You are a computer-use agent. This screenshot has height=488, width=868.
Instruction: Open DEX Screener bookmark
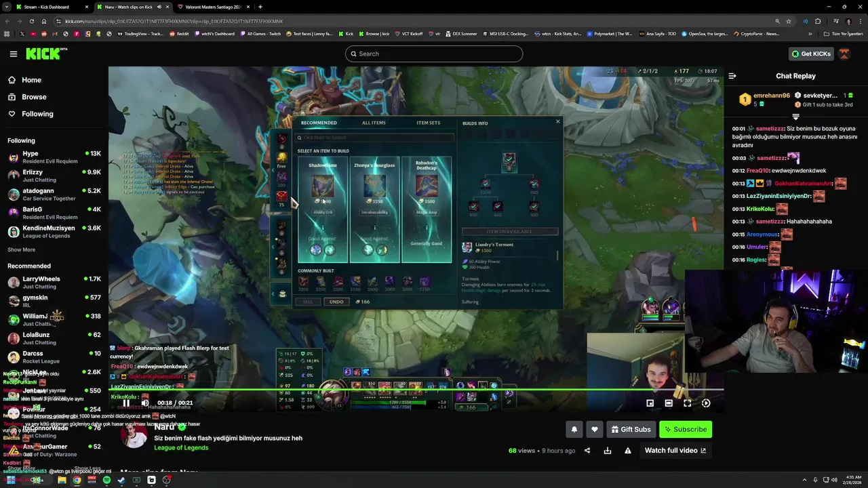pos(461,33)
